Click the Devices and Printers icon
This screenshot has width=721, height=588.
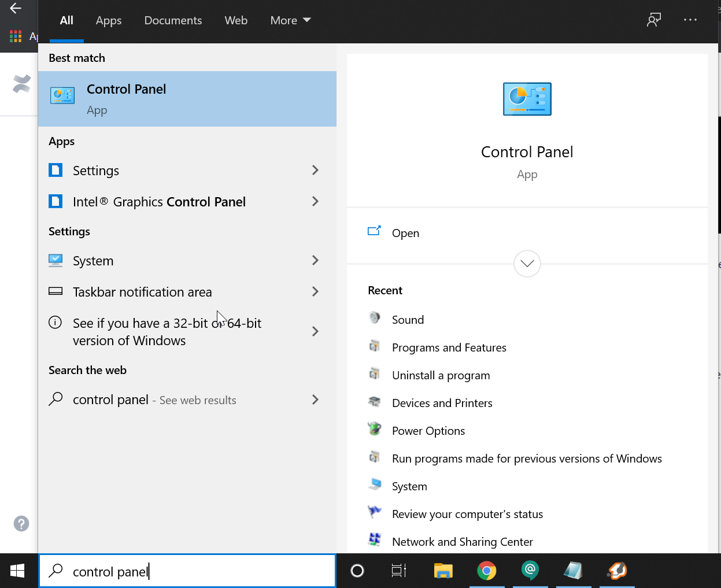coord(375,401)
